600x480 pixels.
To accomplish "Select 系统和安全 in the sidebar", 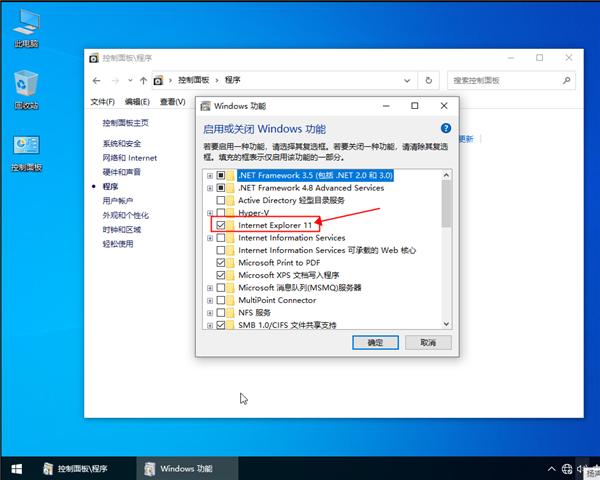I will 122,144.
